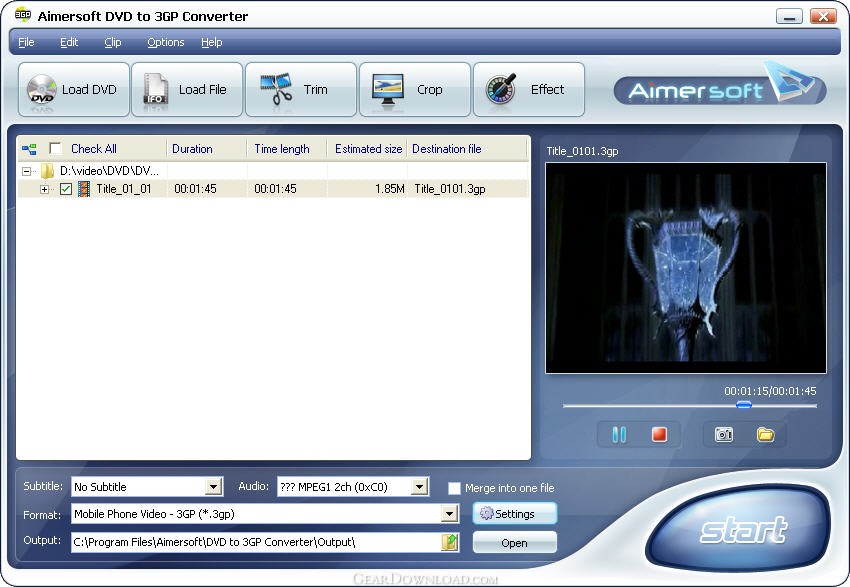
Task: Click the big start button
Action: pyautogui.click(x=738, y=528)
